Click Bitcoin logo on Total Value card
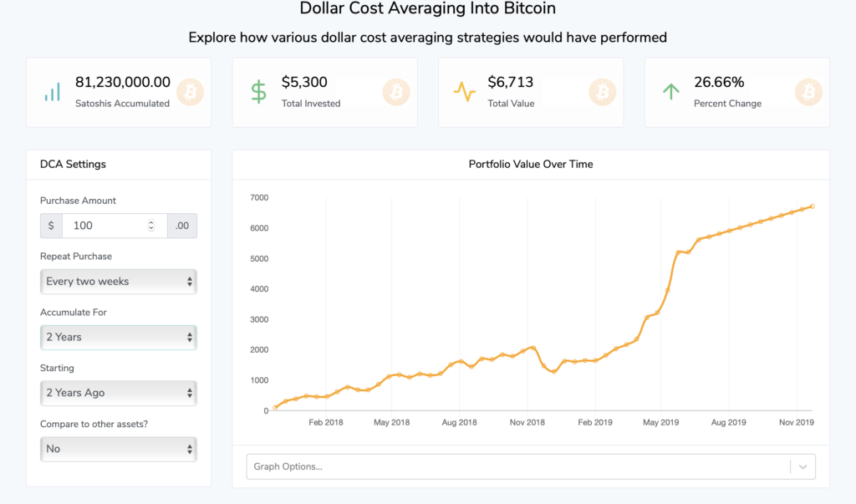Screen dimensions: 856x504 click(603, 92)
